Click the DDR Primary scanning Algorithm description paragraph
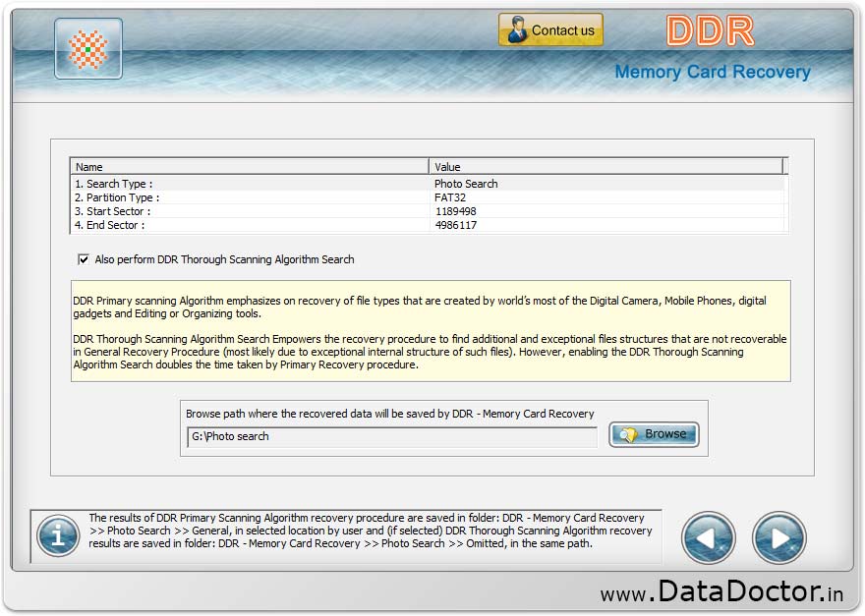This screenshot has width=865, height=616. pos(420,308)
